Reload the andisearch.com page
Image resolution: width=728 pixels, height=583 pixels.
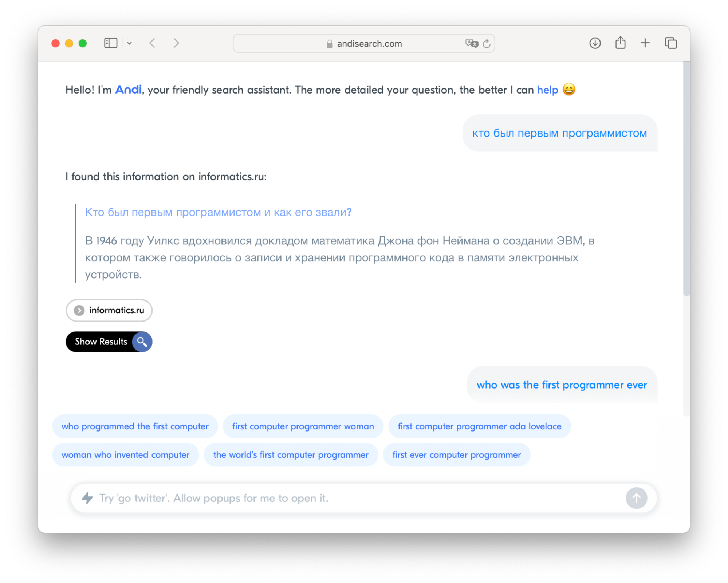(487, 44)
